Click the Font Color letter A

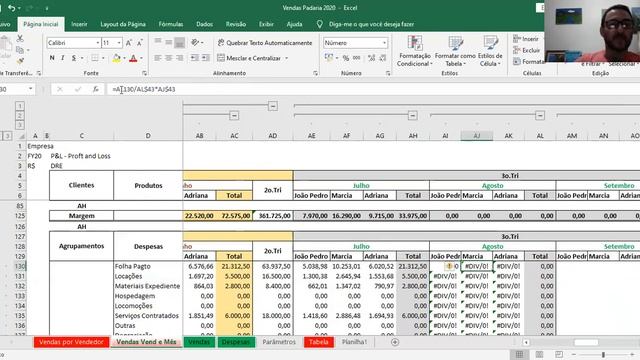pyautogui.click(x=133, y=58)
